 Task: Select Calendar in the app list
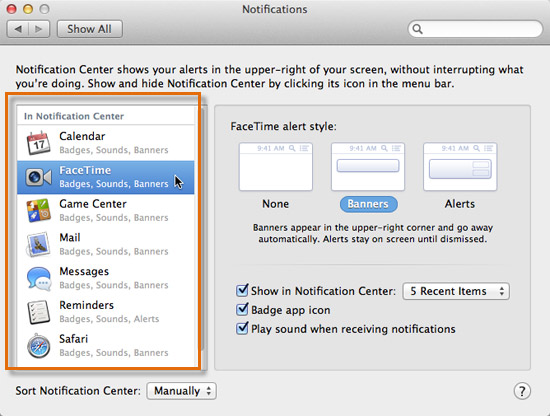click(106, 143)
